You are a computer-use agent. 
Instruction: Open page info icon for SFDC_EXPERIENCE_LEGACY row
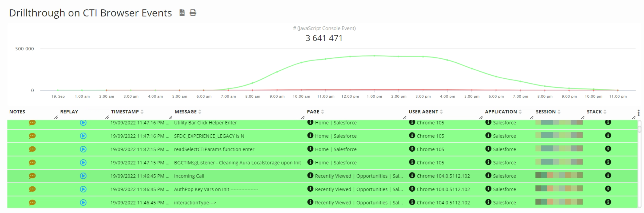click(310, 135)
